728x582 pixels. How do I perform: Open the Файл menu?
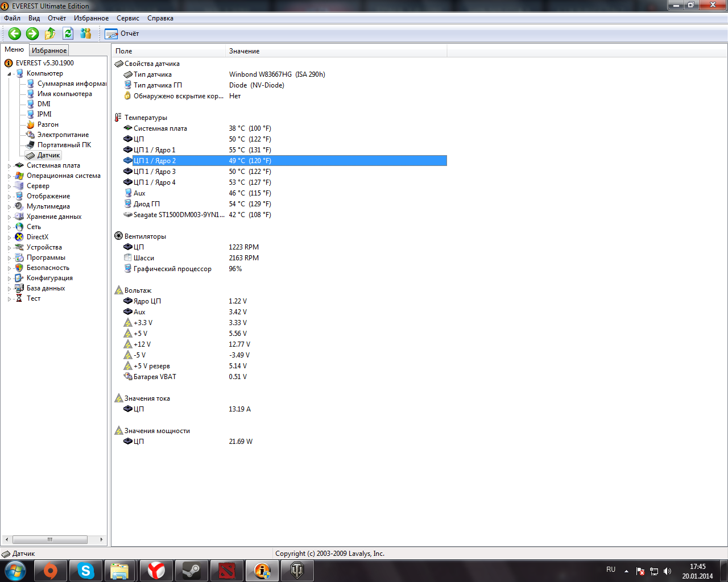tap(12, 18)
